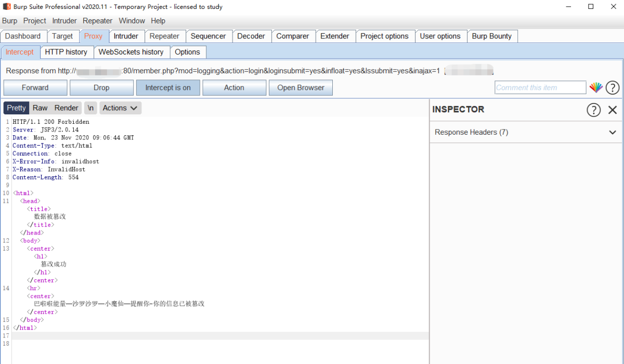
Task: Forward the intercepted response
Action: (x=35, y=87)
